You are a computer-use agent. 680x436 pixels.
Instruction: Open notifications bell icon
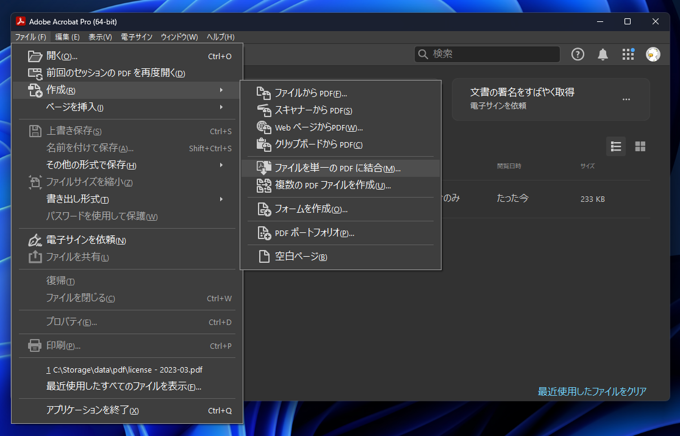pyautogui.click(x=602, y=54)
